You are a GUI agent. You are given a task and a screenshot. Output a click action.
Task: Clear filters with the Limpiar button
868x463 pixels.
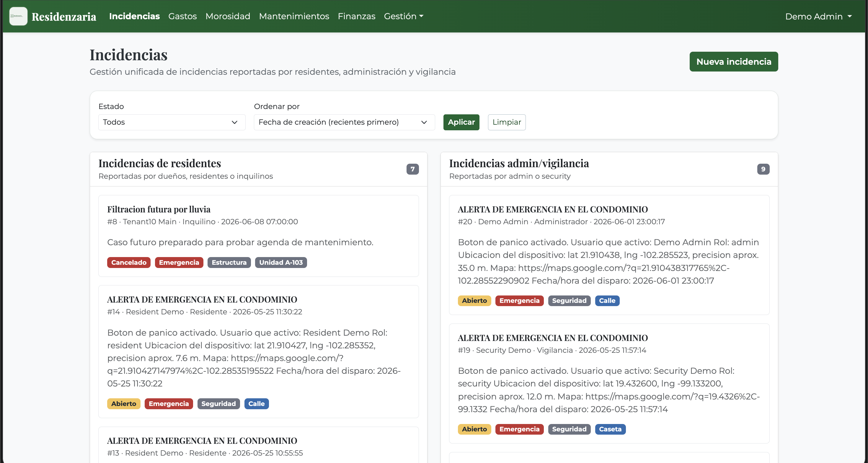506,122
